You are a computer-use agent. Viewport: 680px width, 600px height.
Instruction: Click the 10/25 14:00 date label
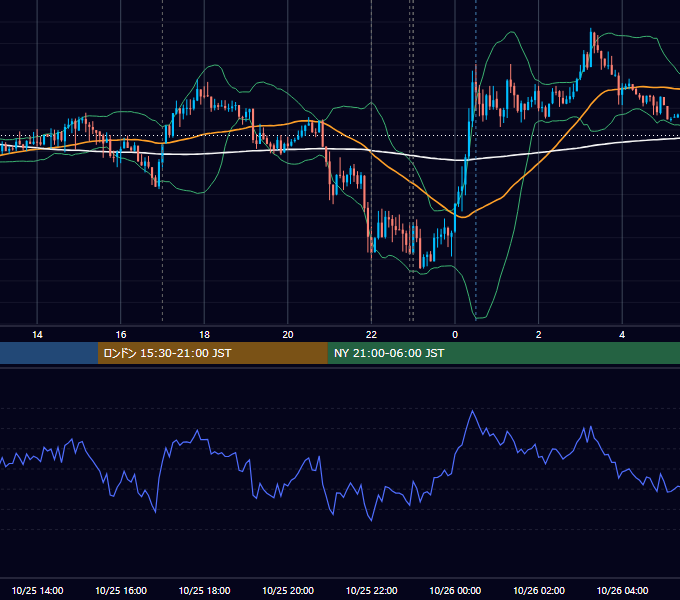pos(37,590)
